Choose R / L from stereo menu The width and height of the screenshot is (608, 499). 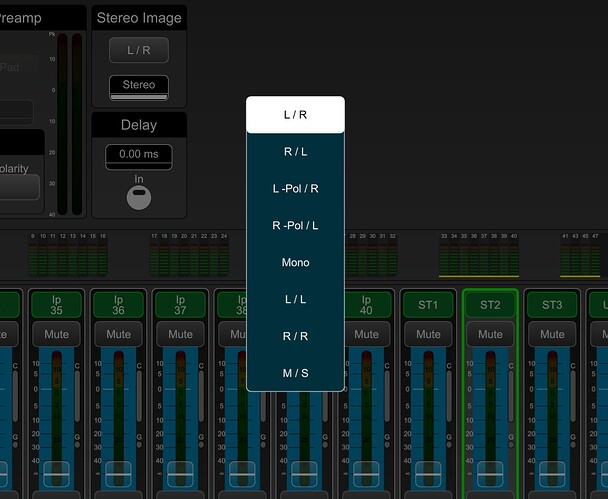pos(295,152)
